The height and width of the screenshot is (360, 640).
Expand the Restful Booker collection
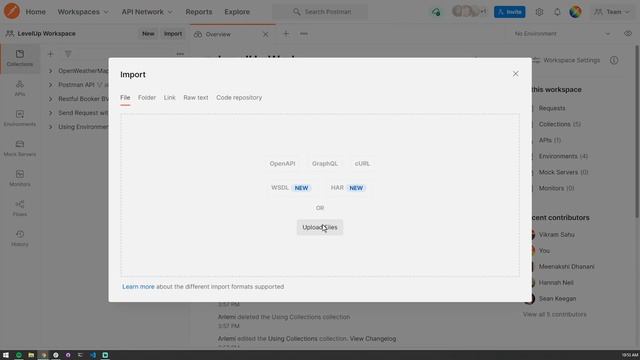(51, 99)
